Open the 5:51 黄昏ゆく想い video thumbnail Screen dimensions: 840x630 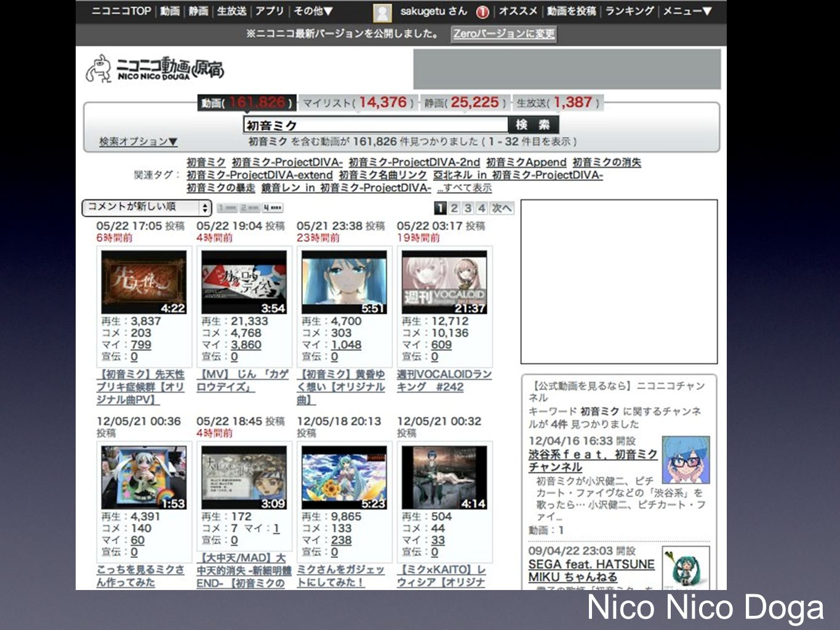tap(345, 282)
